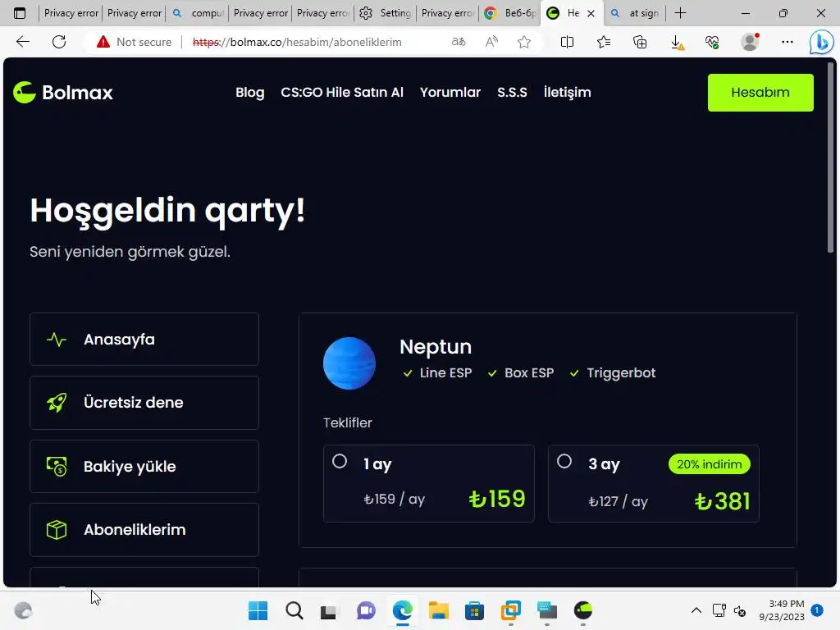Click the Bakiye yükle money icon
Viewport: 840px width, 630px height.
(x=57, y=467)
